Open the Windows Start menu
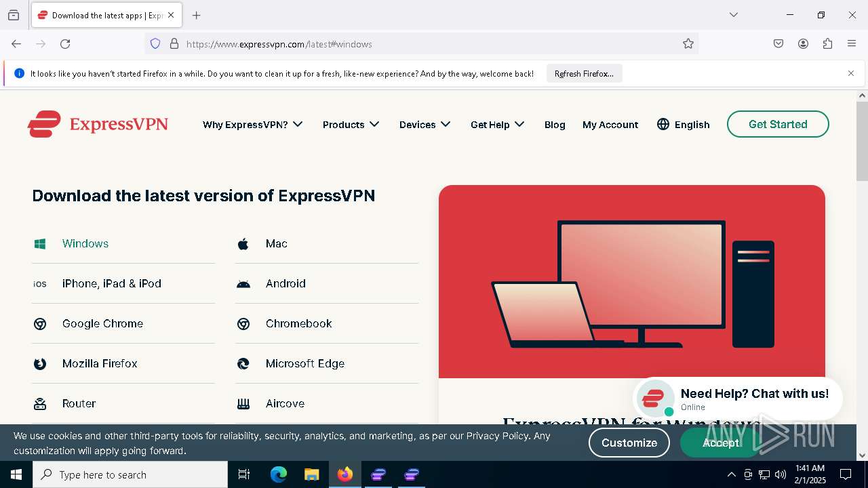The height and width of the screenshot is (488, 868). 16,475
